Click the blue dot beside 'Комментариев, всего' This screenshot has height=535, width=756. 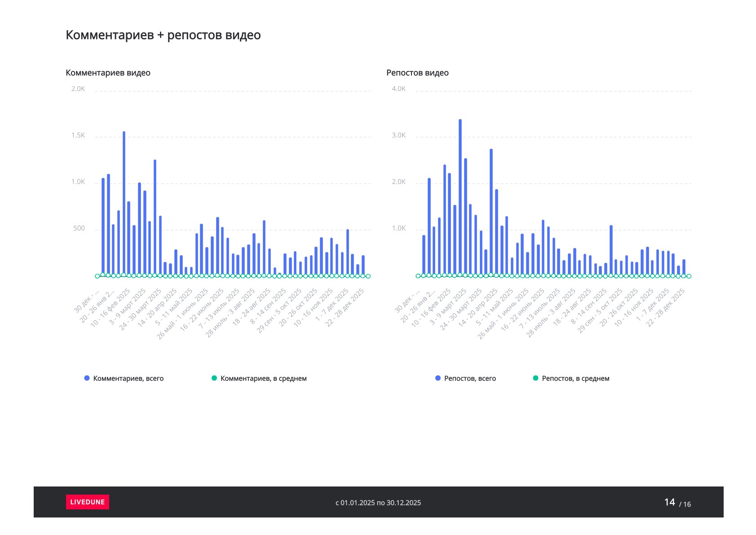[x=87, y=378]
